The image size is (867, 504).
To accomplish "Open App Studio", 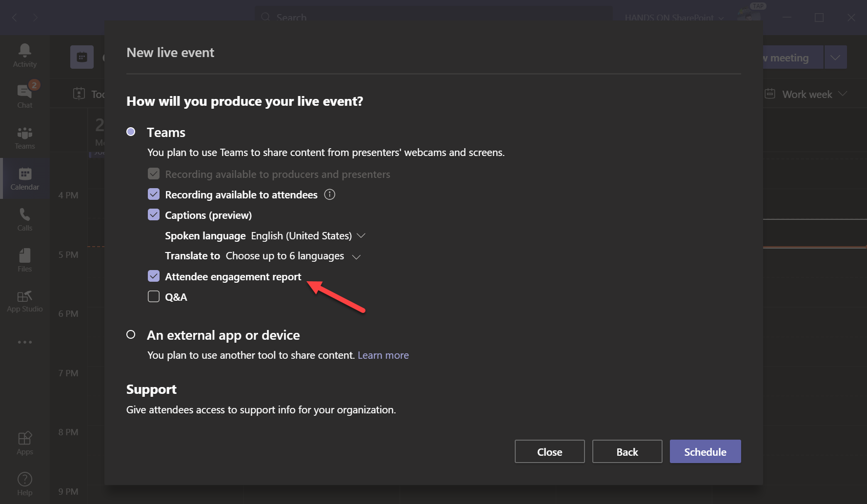I will coord(24,300).
